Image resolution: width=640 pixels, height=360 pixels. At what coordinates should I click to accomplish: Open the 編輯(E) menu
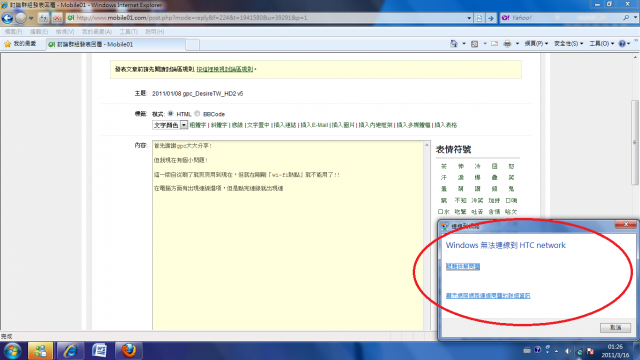[39, 31]
